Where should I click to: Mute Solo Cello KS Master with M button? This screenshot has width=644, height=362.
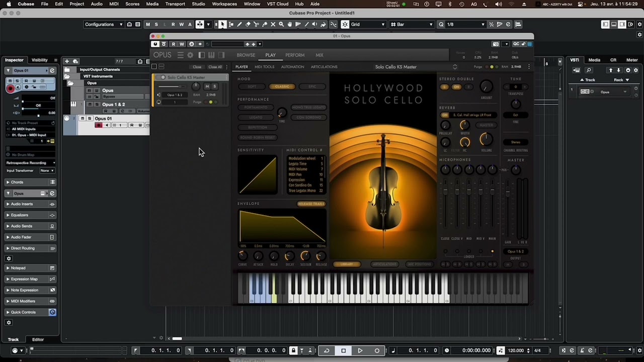(x=207, y=86)
